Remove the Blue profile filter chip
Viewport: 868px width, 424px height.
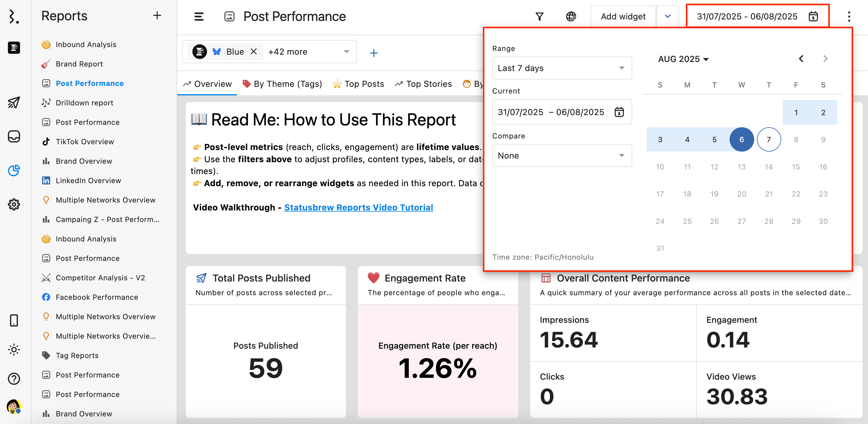click(x=254, y=51)
